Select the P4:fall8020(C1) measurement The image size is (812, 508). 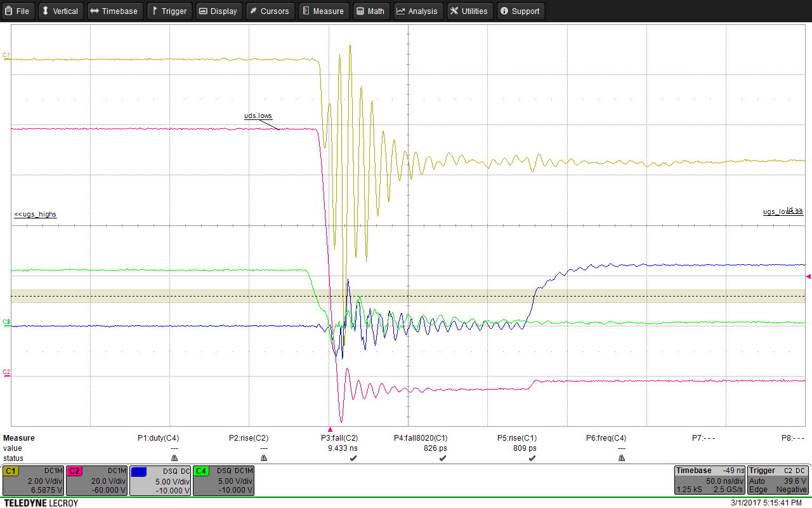click(x=421, y=438)
